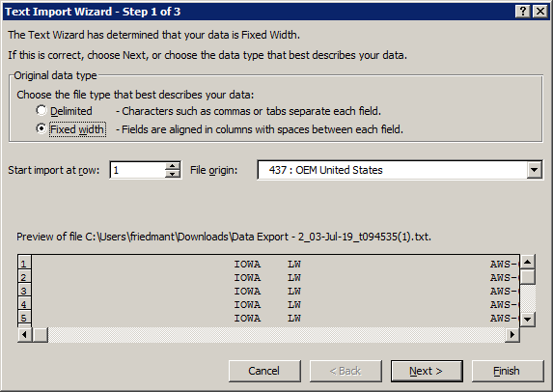
Task: Select the Fixed width radio button
Action: tap(41, 128)
